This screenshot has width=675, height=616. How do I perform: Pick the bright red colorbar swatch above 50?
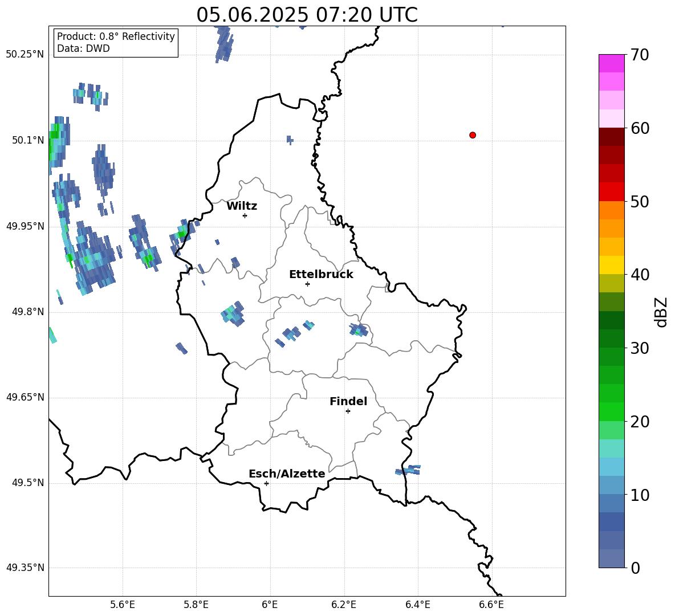(x=611, y=192)
